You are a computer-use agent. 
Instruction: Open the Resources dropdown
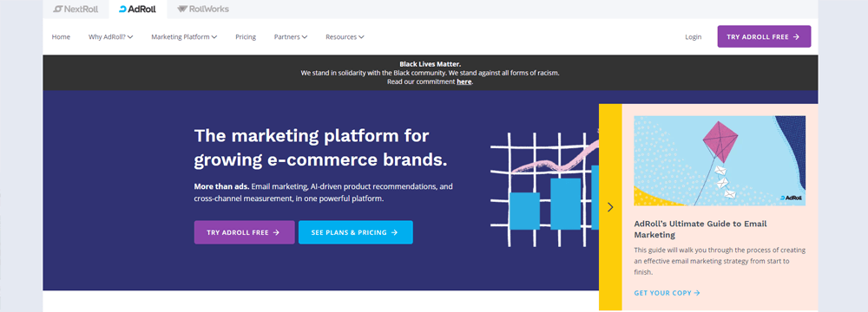(345, 37)
